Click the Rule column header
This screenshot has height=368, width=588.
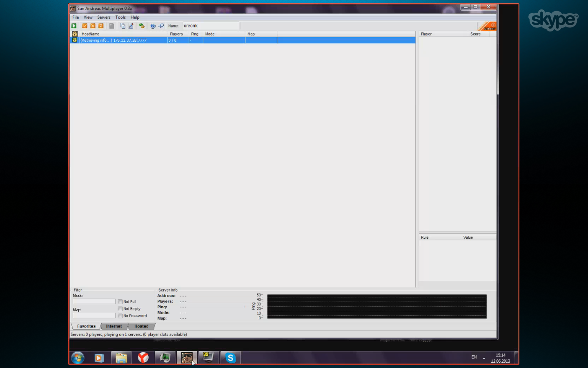pyautogui.click(x=440, y=237)
